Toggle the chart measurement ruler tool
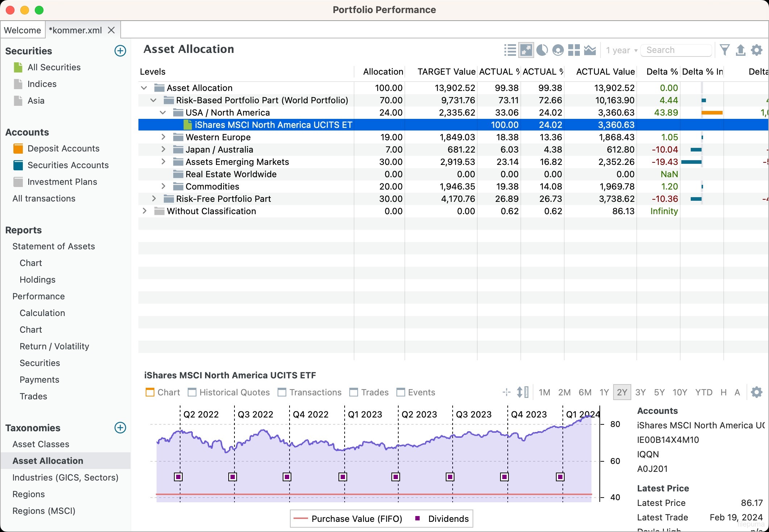The width and height of the screenshot is (769, 532). [x=522, y=392]
